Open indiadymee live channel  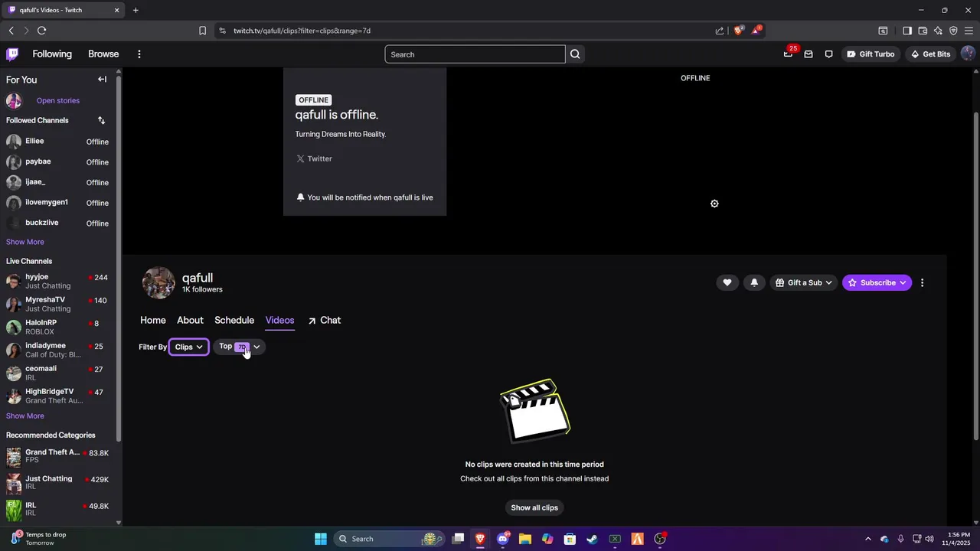pos(58,350)
